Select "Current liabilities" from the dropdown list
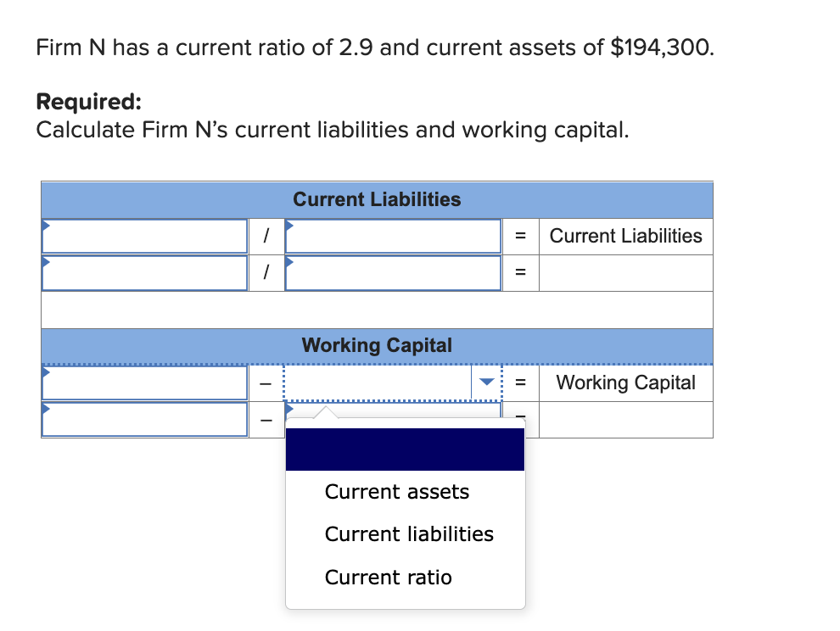Image resolution: width=840 pixels, height=631 pixels. (409, 534)
